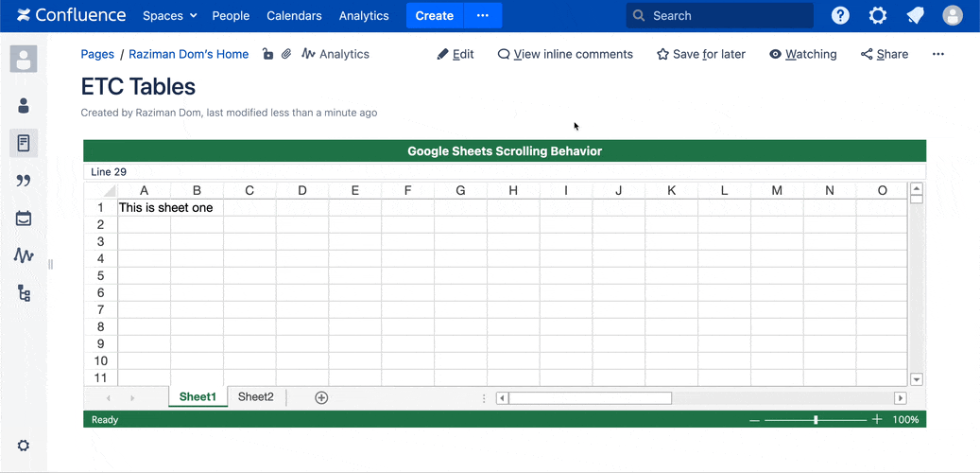The width and height of the screenshot is (980, 473).
Task: Switch to the Sheet2 tab
Action: pos(255,397)
